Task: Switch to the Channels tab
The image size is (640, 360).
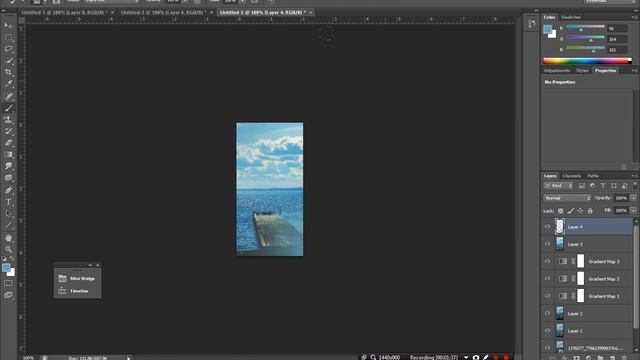Action: point(571,176)
